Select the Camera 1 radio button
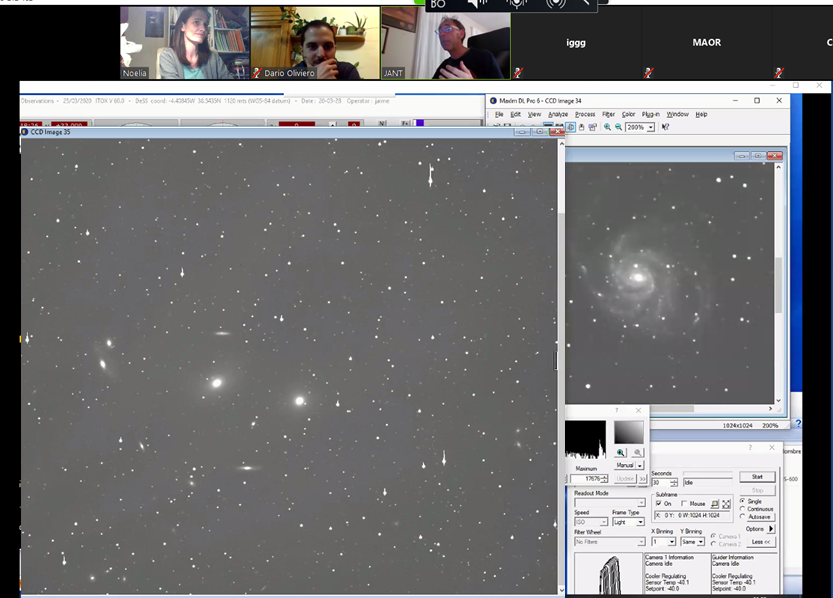This screenshot has height=598, width=833. point(714,536)
